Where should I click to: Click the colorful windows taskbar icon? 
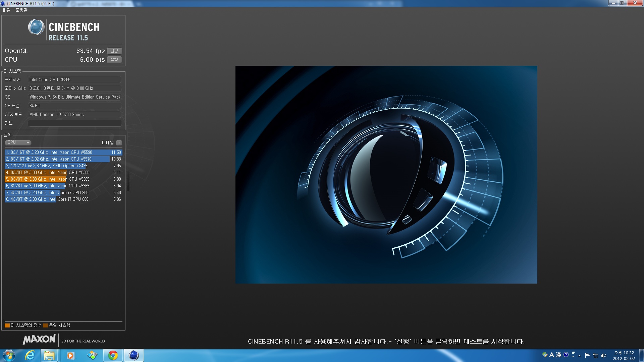[x=92, y=355]
